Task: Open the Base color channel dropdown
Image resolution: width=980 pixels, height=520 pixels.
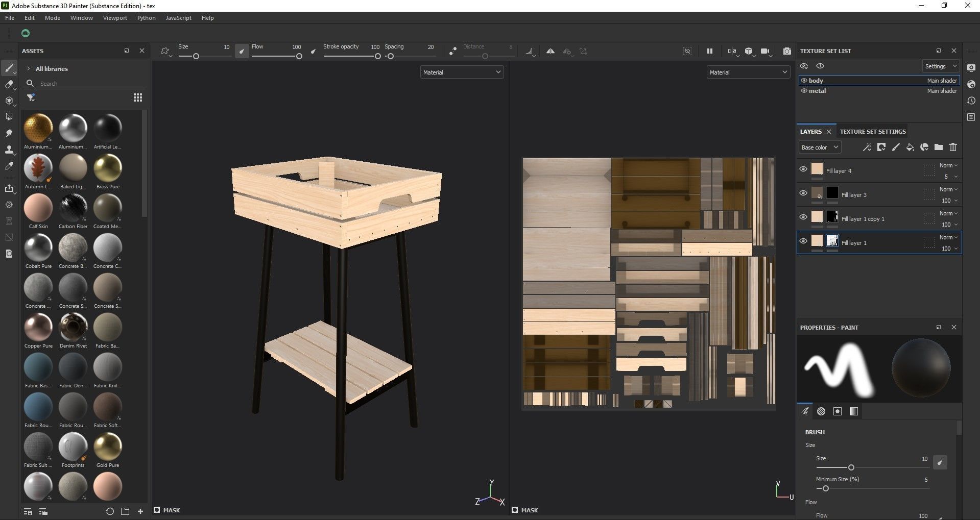Action: (x=820, y=147)
